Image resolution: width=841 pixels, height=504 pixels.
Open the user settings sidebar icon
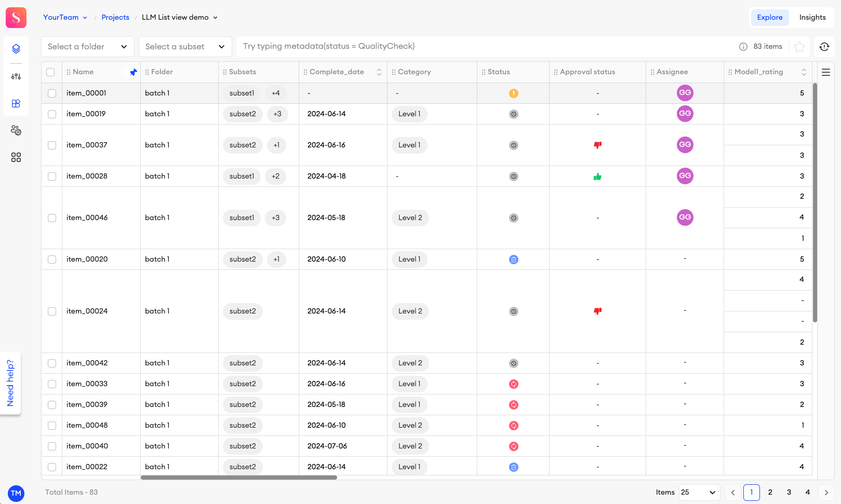(x=16, y=130)
